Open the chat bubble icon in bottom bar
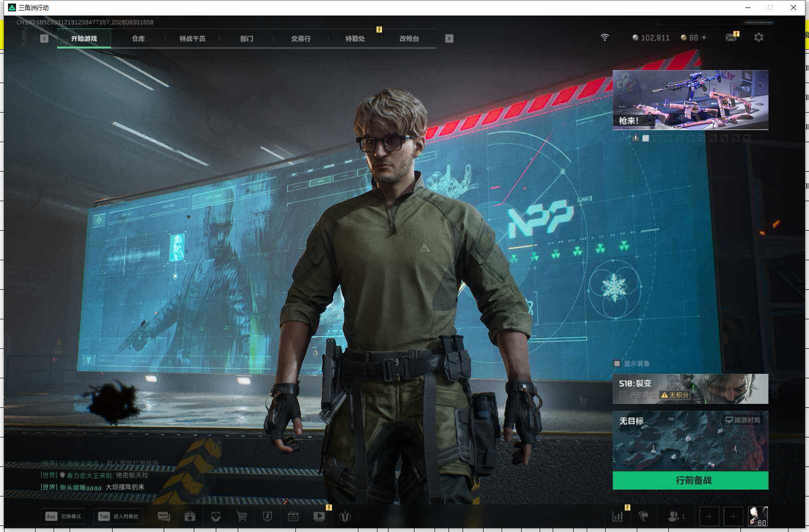This screenshot has height=532, width=809. coord(164,516)
